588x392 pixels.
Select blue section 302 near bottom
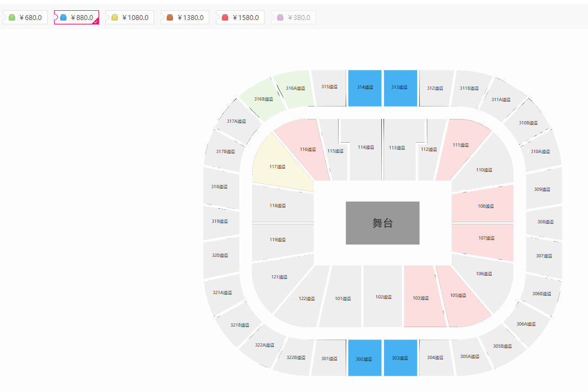(x=365, y=358)
